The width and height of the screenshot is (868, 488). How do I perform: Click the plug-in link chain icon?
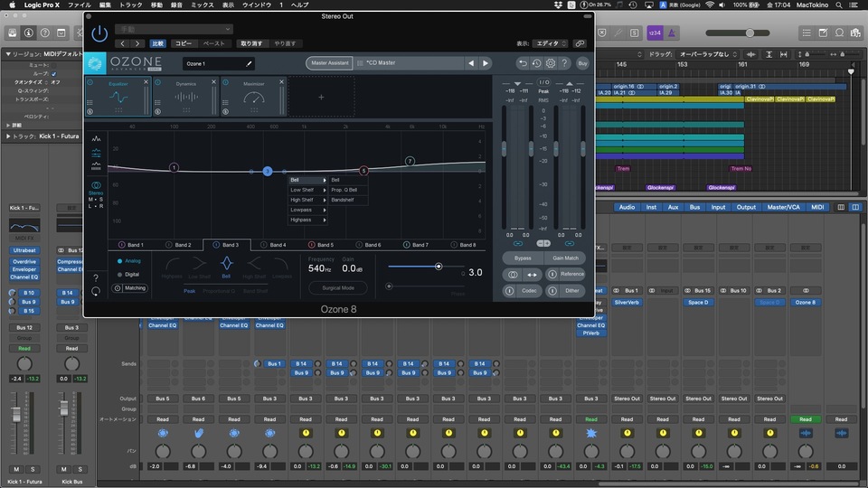pyautogui.click(x=580, y=43)
